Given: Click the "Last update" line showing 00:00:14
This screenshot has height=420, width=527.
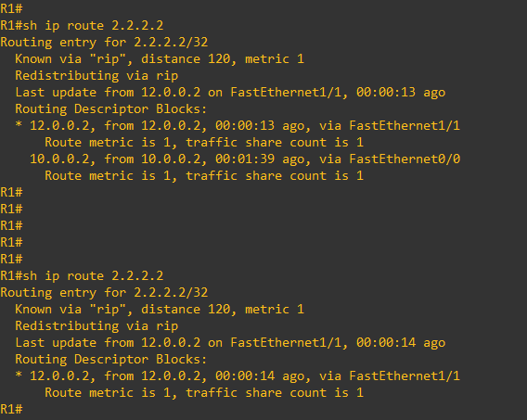Looking at the screenshot, I should [x=230, y=343].
